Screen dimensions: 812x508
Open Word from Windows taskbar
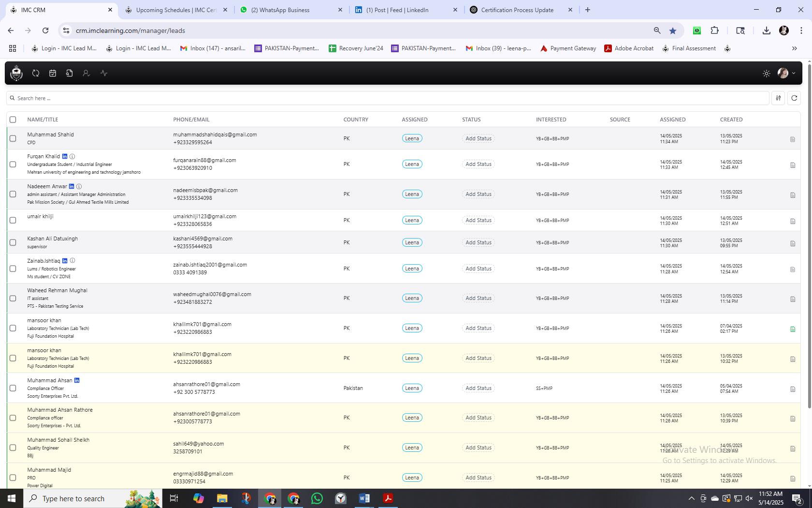pos(364,498)
